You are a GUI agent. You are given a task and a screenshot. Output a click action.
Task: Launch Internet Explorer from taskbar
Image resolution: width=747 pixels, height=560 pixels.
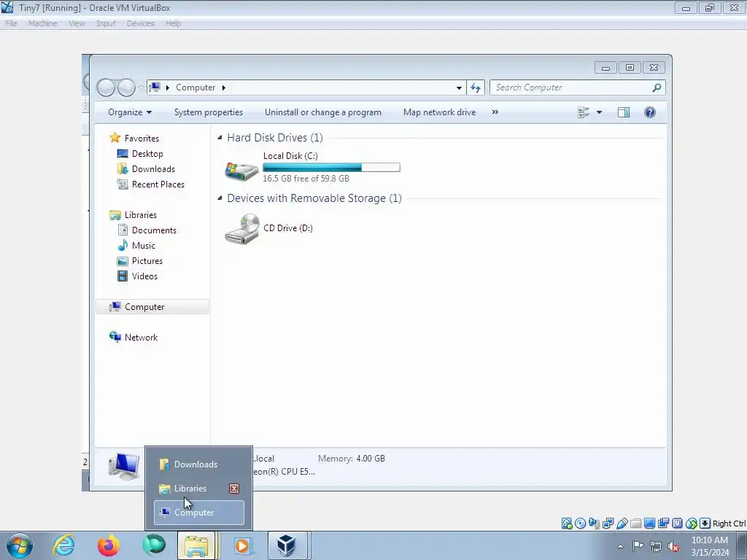click(64, 545)
